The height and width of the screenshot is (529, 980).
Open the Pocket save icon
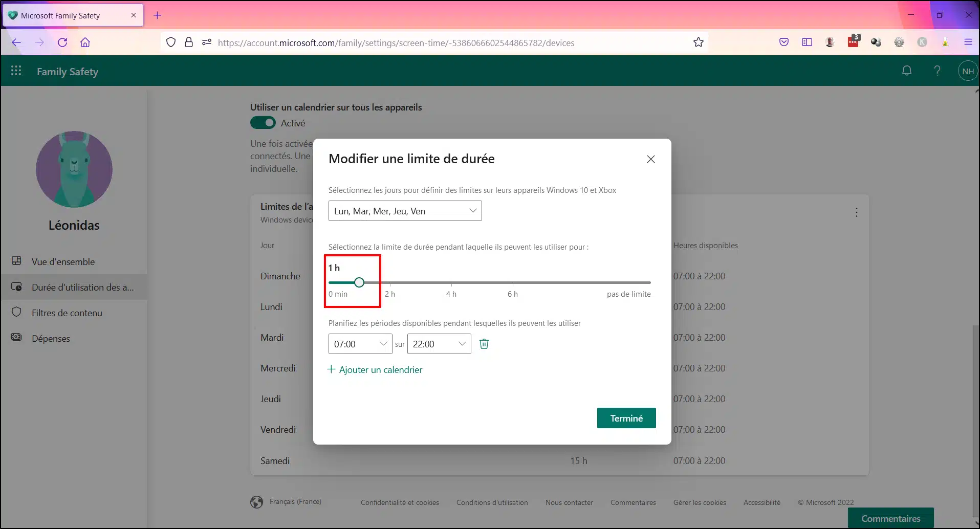784,42
